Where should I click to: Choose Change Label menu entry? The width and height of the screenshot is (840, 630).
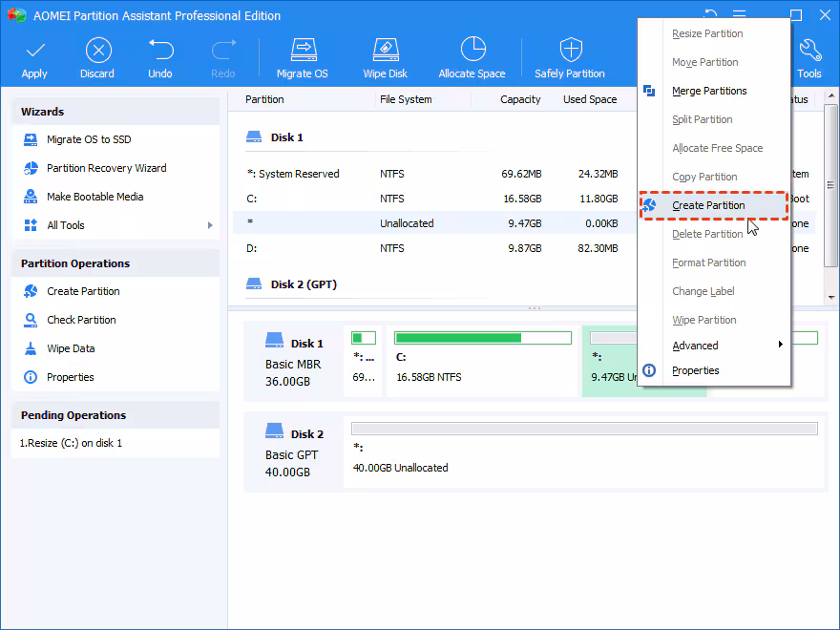(703, 291)
